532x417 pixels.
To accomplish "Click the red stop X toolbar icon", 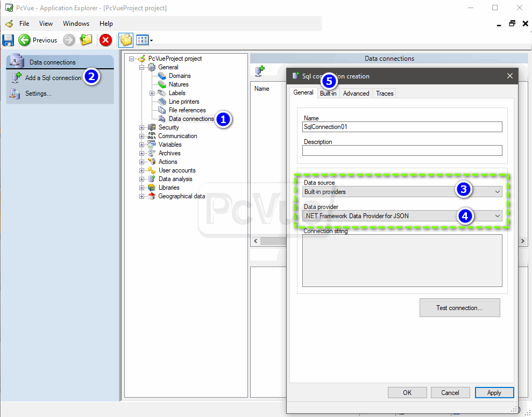I will pos(106,40).
